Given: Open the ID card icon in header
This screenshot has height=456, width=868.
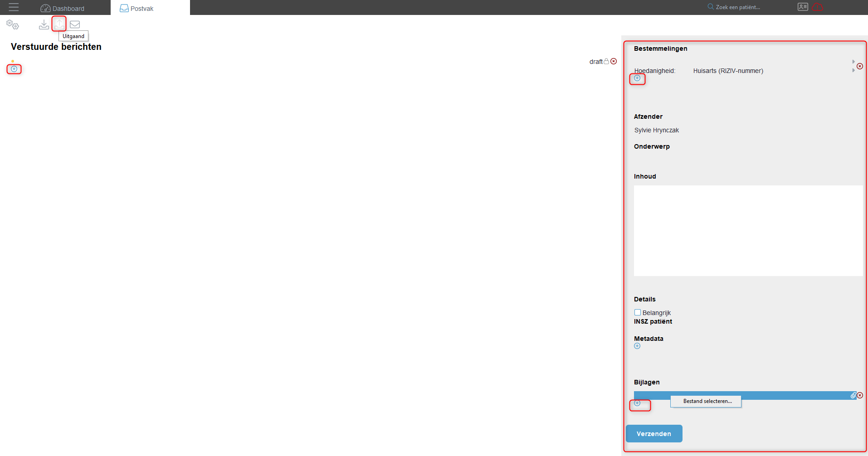Looking at the screenshot, I should [x=803, y=7].
